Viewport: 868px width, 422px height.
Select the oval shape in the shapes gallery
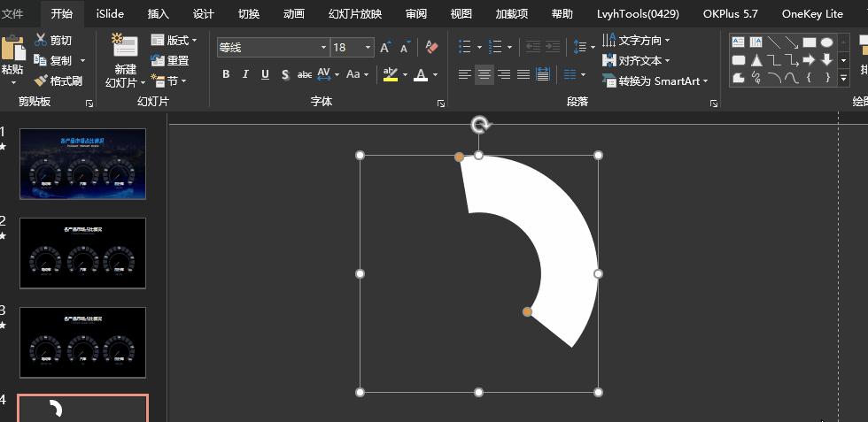pyautogui.click(x=826, y=42)
